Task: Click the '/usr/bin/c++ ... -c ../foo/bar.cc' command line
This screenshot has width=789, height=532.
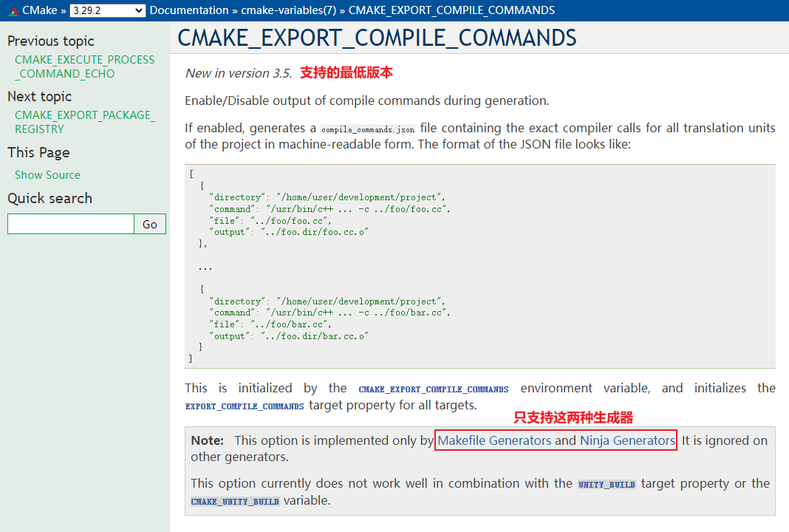Action: 329,313
